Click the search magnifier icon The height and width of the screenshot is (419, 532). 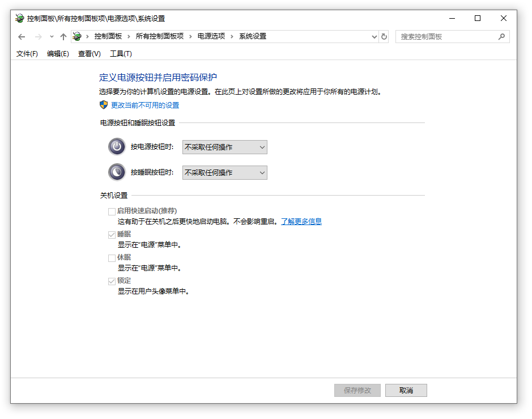tap(501, 37)
